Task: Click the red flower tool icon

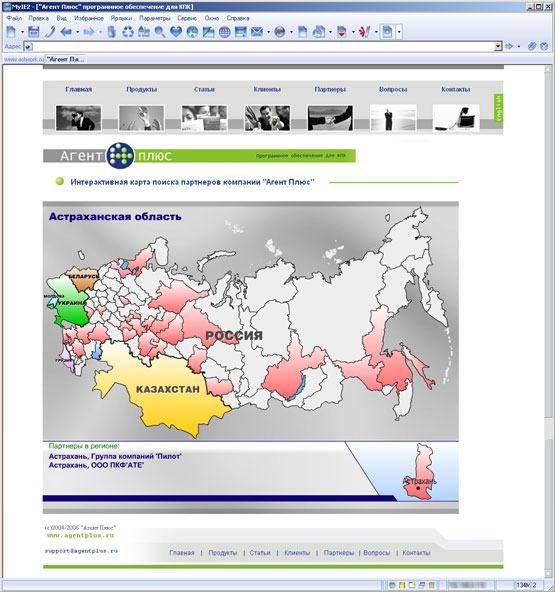Action: 364,32
